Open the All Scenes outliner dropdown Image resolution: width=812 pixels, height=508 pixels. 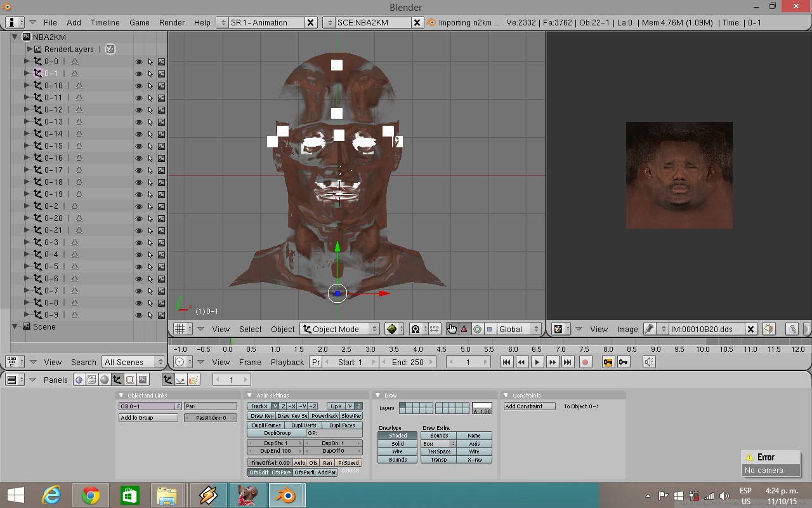(133, 362)
